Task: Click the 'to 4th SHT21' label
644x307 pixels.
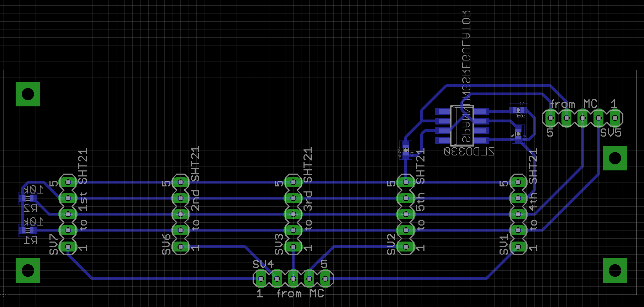Action: pyautogui.click(x=533, y=189)
